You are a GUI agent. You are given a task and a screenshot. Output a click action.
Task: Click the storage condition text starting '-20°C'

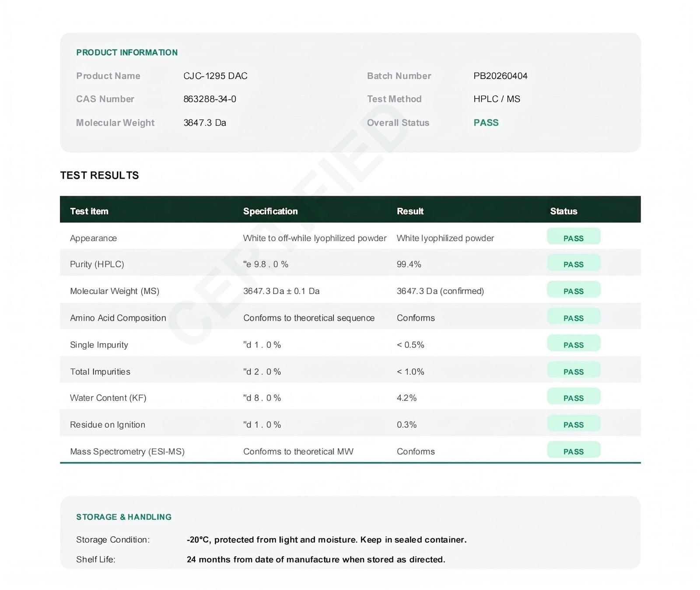click(x=326, y=540)
